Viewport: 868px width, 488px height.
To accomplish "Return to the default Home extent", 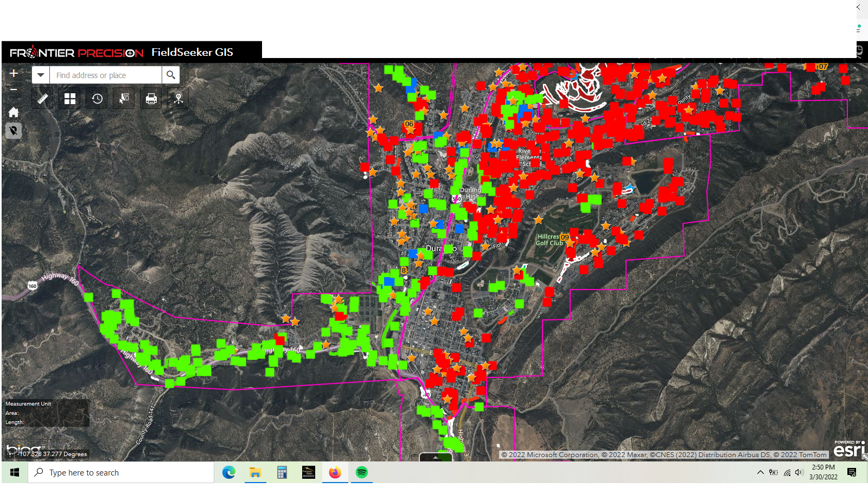I will (14, 112).
